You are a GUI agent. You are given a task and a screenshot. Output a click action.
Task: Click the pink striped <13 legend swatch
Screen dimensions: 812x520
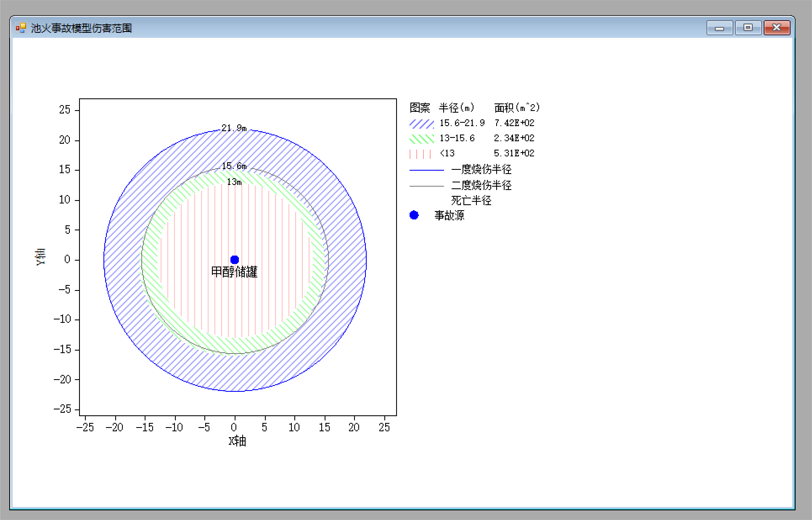pyautogui.click(x=421, y=154)
